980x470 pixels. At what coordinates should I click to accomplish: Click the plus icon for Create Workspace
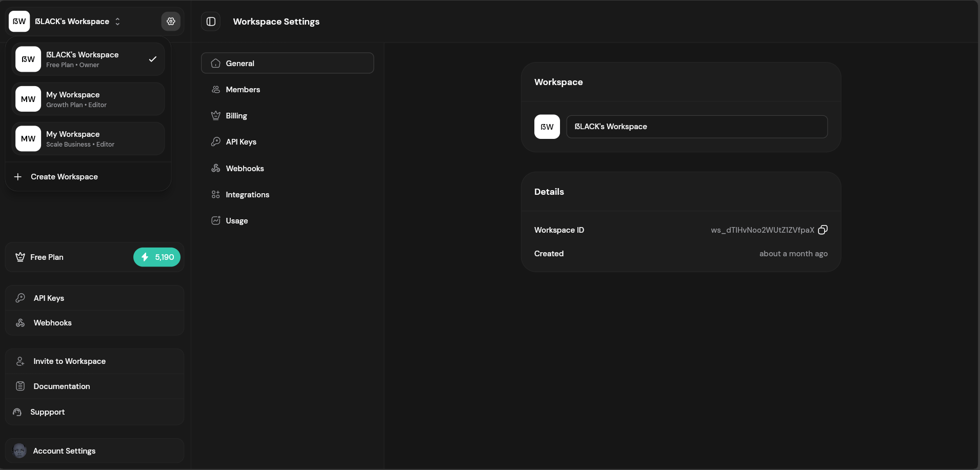18,177
